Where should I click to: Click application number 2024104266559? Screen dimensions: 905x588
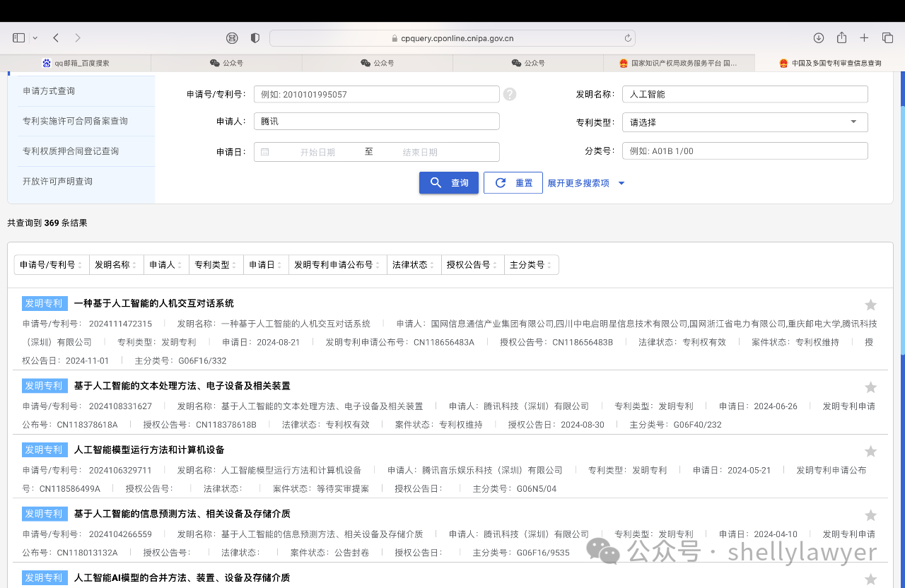click(x=120, y=534)
